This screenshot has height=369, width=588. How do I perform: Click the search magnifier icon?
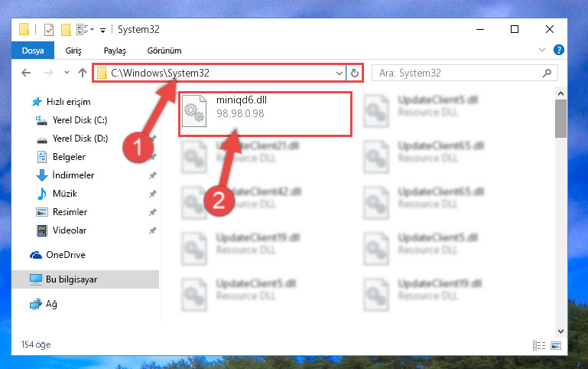(x=547, y=73)
